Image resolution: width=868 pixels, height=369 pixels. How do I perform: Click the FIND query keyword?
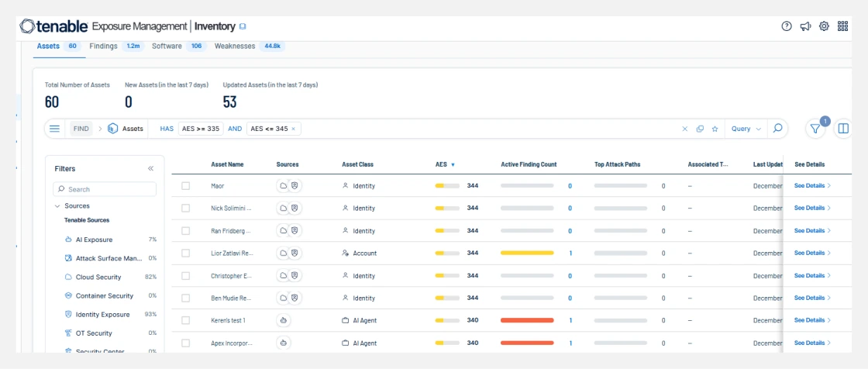pyautogui.click(x=81, y=129)
